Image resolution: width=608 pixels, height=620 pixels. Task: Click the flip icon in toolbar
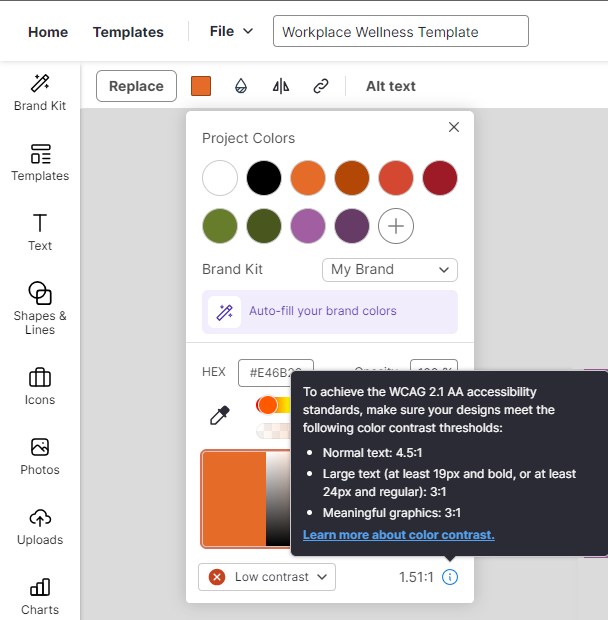tap(281, 86)
